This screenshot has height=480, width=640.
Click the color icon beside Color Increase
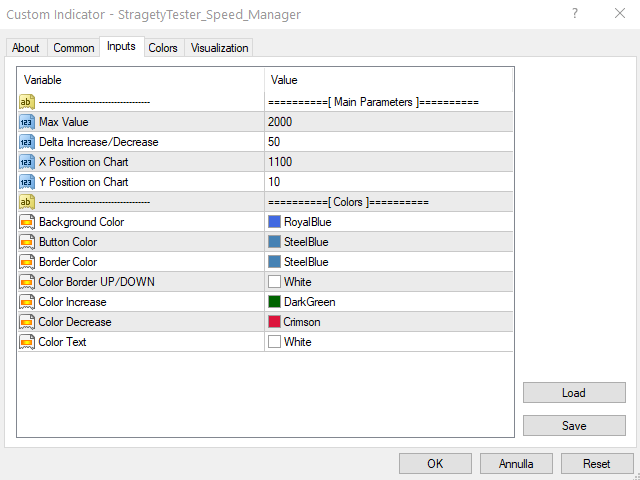(x=27, y=302)
